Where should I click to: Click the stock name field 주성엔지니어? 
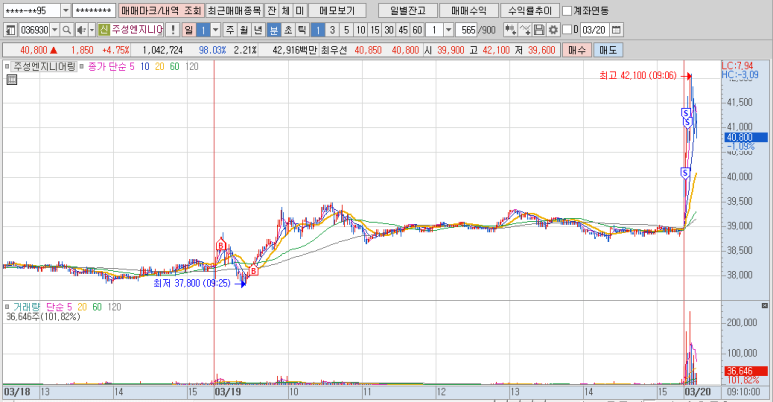(x=137, y=30)
